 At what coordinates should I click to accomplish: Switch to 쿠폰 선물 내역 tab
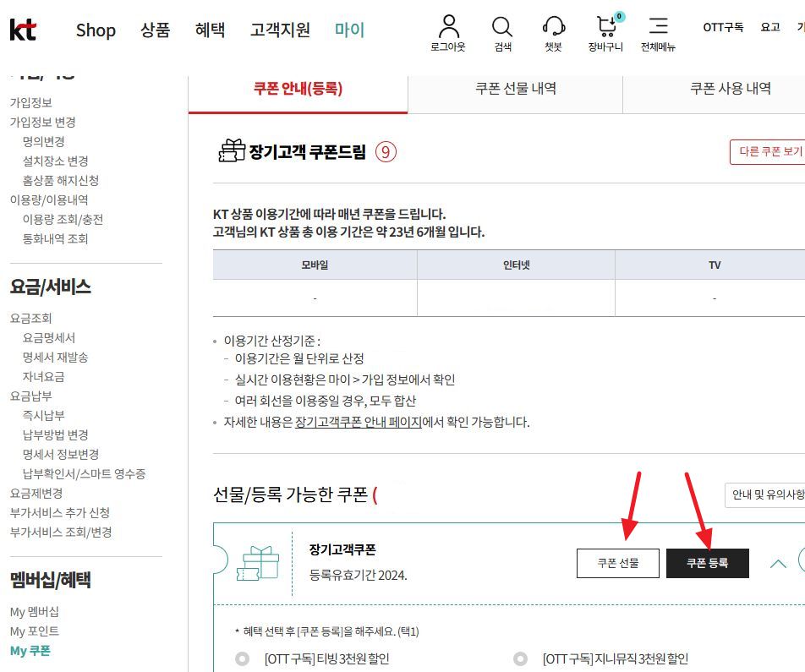point(516,94)
